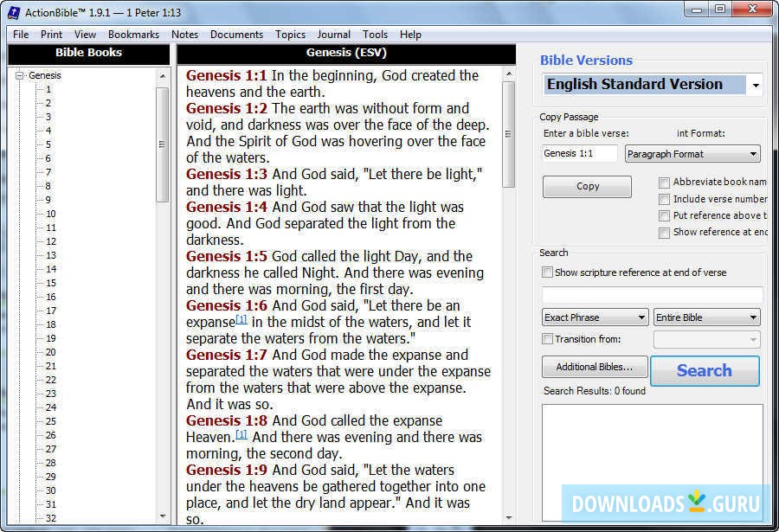Open the Bookmarks menu
The image size is (779, 532).
[x=132, y=35]
